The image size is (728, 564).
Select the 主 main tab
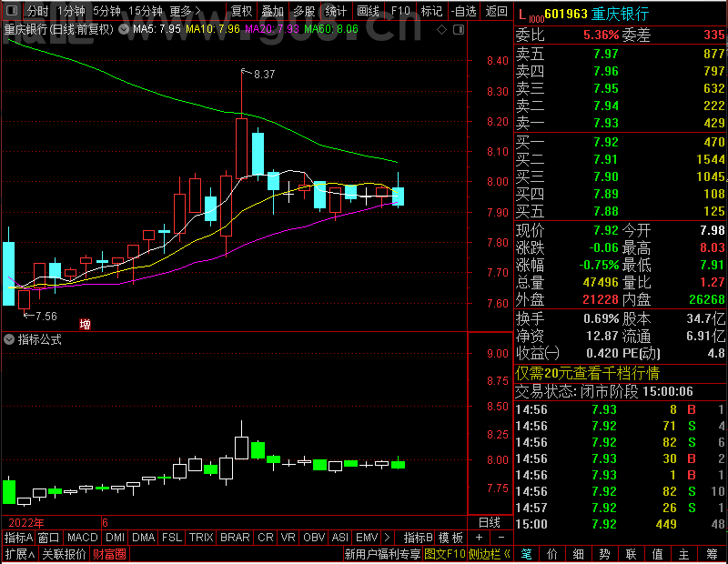coord(684,554)
